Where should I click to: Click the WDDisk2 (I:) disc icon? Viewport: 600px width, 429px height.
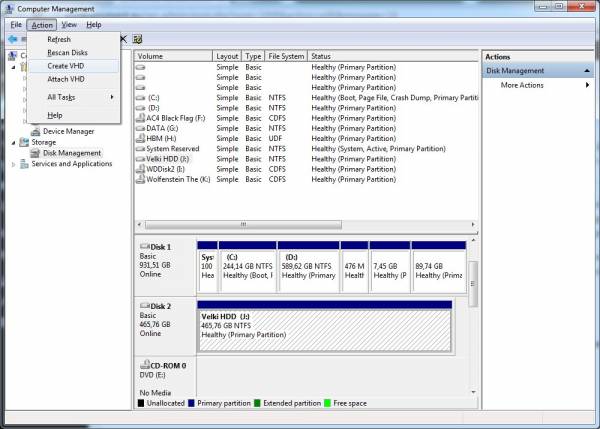click(141, 169)
